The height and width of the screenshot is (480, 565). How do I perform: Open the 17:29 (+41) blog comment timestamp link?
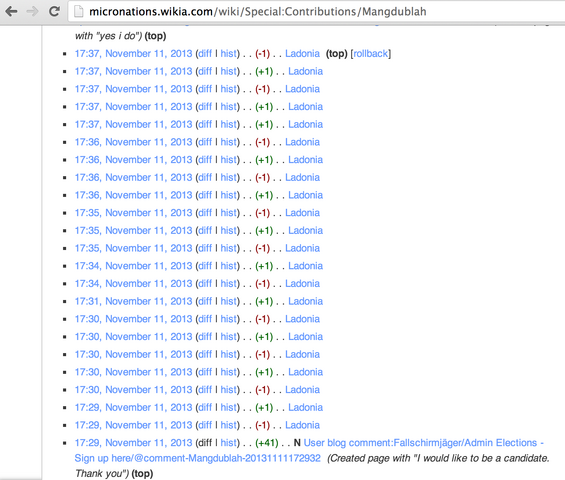tap(133, 443)
